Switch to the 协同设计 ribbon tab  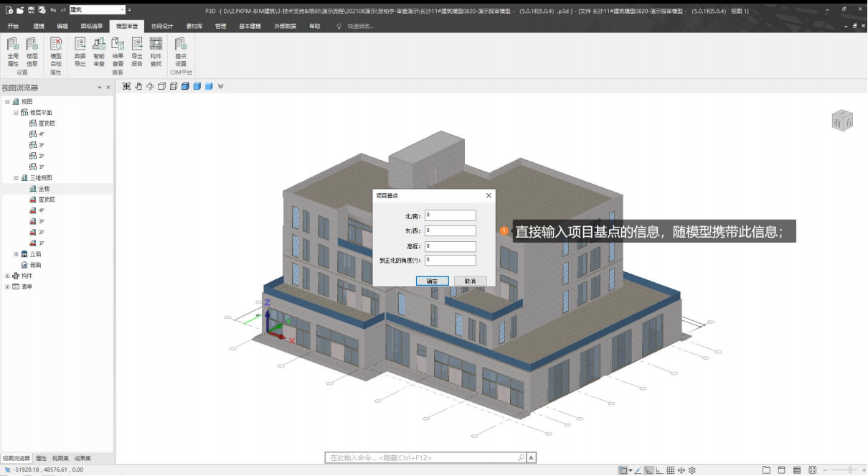pyautogui.click(x=161, y=26)
